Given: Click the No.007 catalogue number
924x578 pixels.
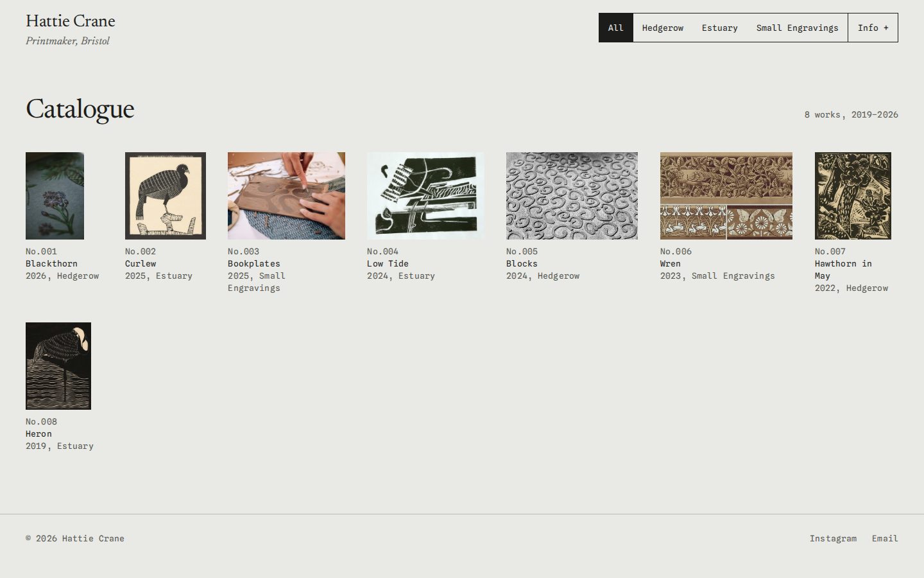Looking at the screenshot, I should (x=830, y=251).
